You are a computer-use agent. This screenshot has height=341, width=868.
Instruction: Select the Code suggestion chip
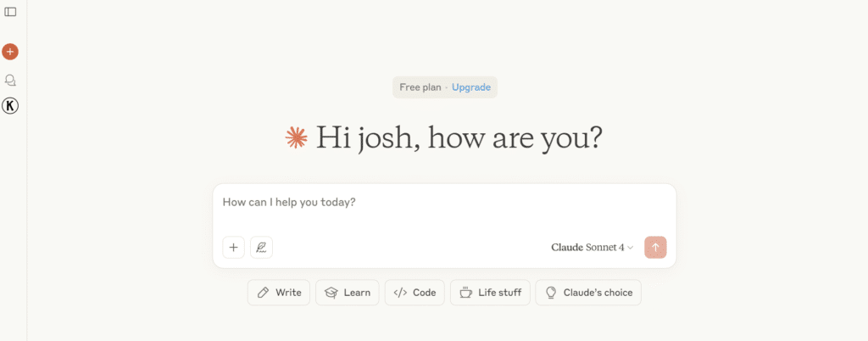(x=415, y=293)
